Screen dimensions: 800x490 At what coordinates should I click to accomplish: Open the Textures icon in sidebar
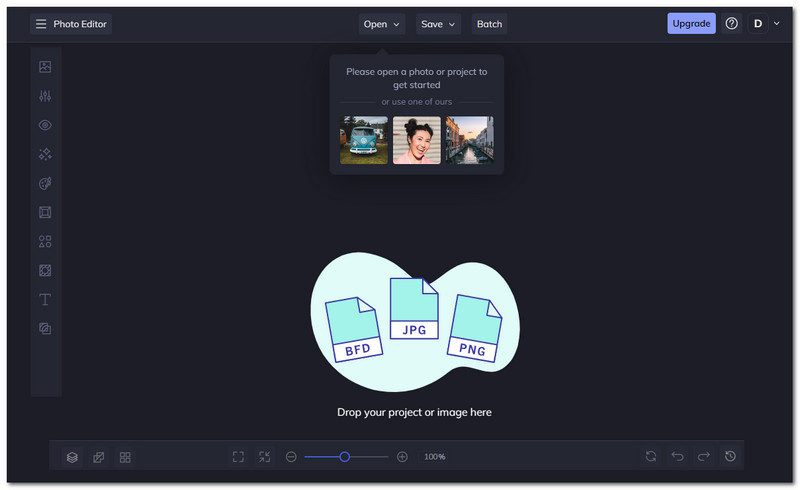(x=45, y=329)
